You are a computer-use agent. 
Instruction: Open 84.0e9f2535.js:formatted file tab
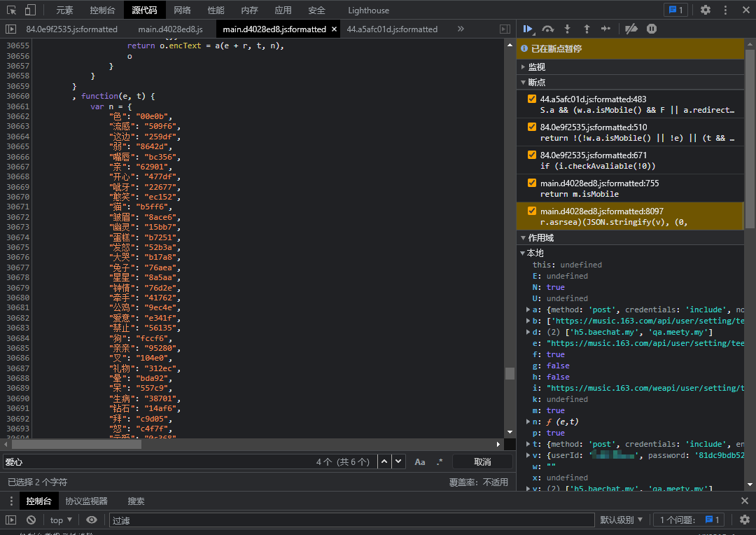click(72, 29)
